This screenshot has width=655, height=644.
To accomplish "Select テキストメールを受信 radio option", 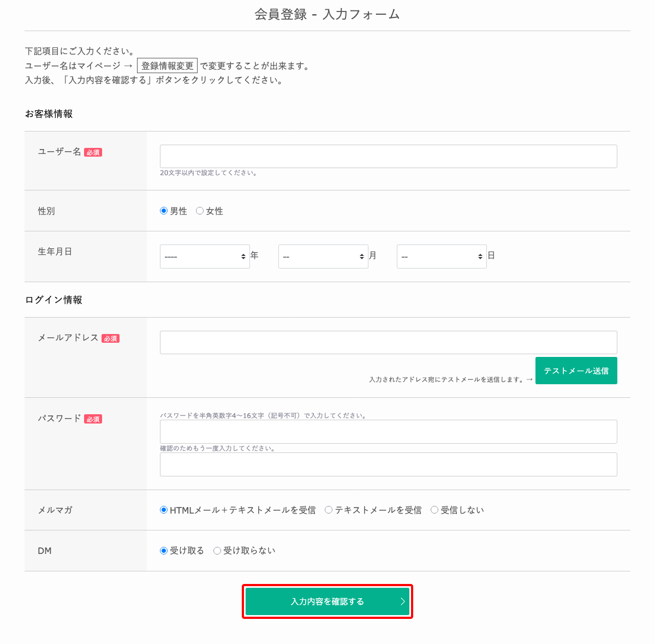I will (x=329, y=510).
